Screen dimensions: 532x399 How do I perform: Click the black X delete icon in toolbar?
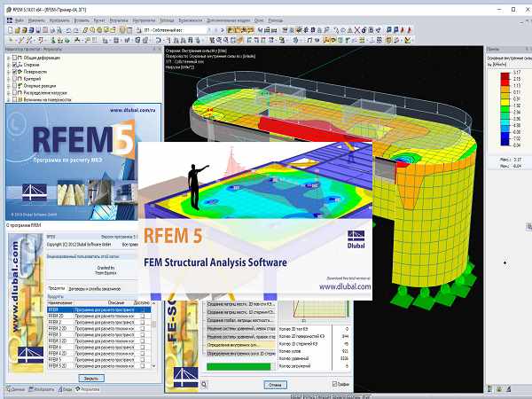point(357,30)
